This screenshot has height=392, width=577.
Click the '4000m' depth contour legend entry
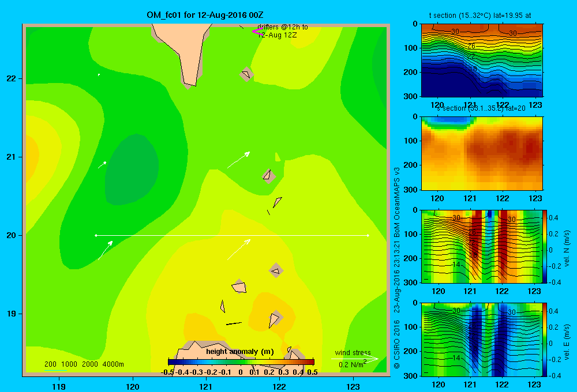tap(113, 364)
